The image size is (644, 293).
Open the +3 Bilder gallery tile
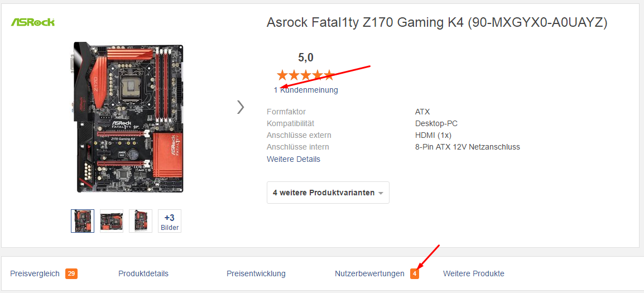click(x=170, y=221)
